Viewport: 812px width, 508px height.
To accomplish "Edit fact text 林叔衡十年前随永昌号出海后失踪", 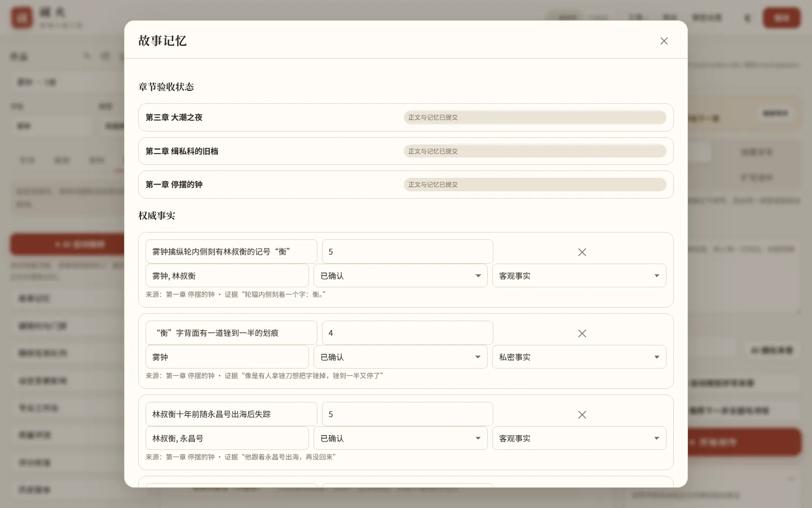I will click(x=231, y=414).
